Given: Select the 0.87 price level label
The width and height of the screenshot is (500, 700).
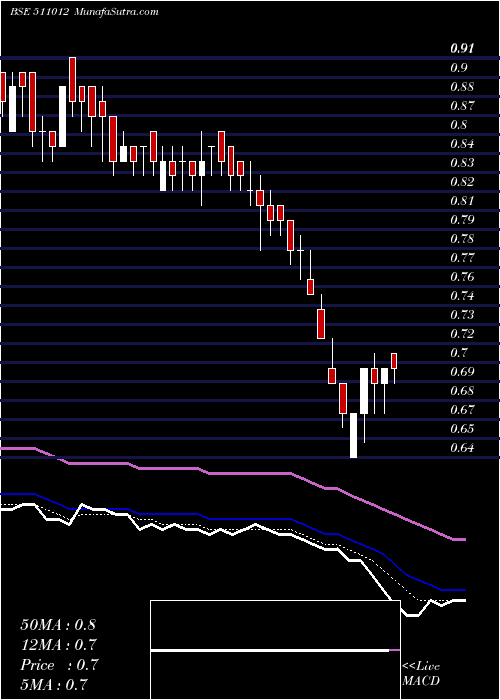Looking at the screenshot, I should click(462, 106).
